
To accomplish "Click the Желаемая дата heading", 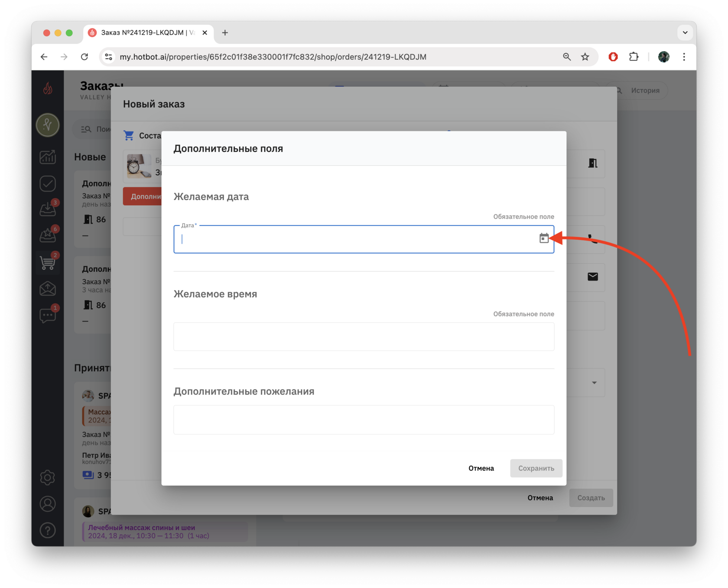I will 211,197.
